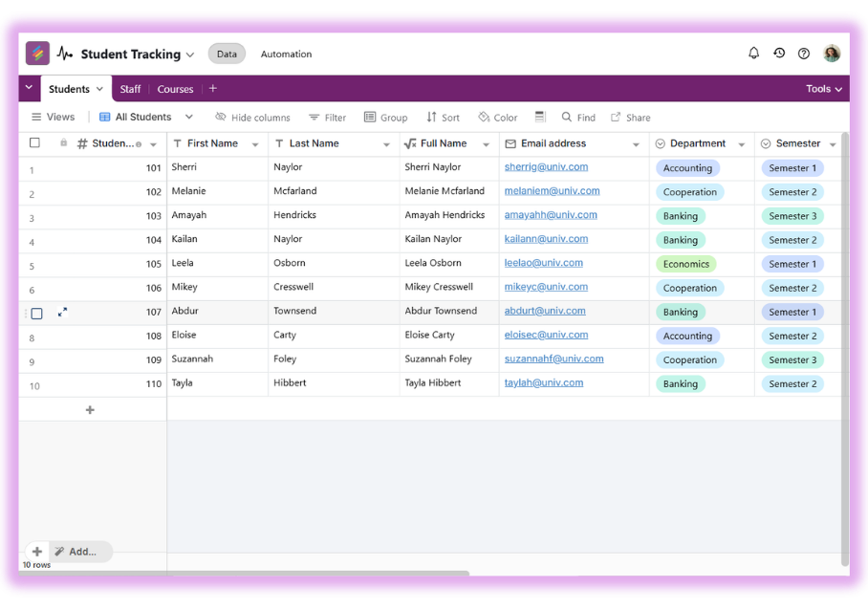868x609 pixels.
Task: Open the Views sidebar toggle
Action: pyautogui.click(x=53, y=117)
